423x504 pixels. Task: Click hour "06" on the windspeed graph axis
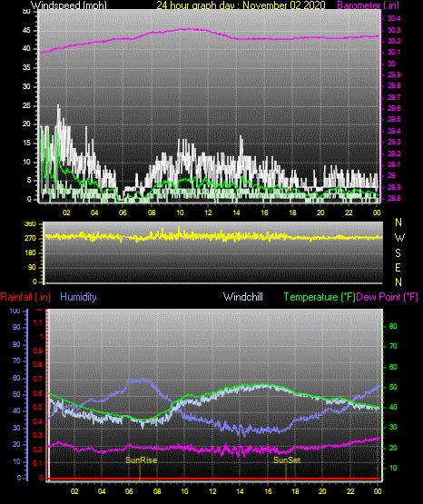[123, 212]
